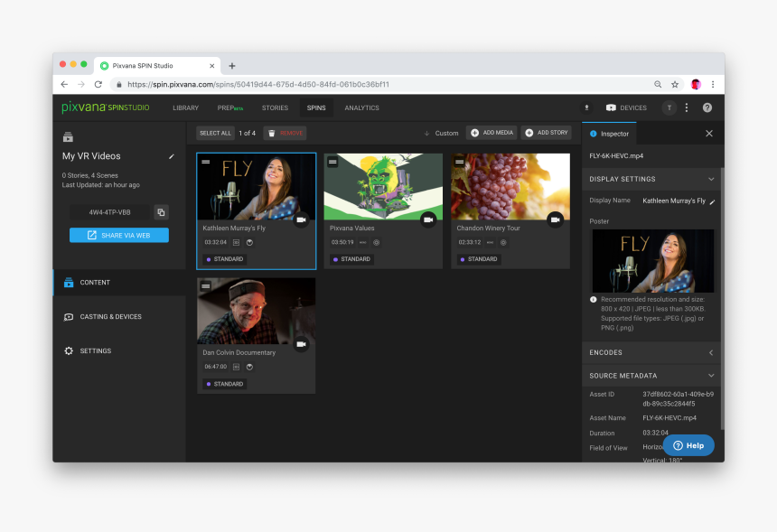Select the SPINS tab
The width and height of the screenshot is (777, 532).
click(316, 108)
